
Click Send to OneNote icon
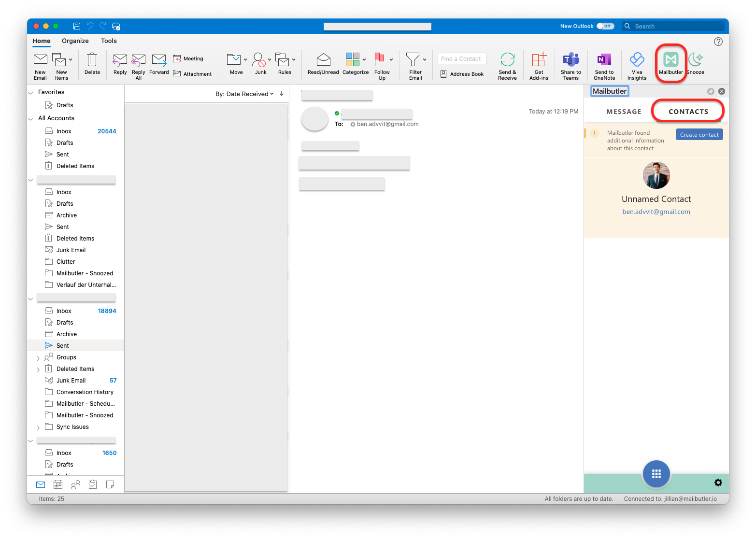pyautogui.click(x=604, y=60)
